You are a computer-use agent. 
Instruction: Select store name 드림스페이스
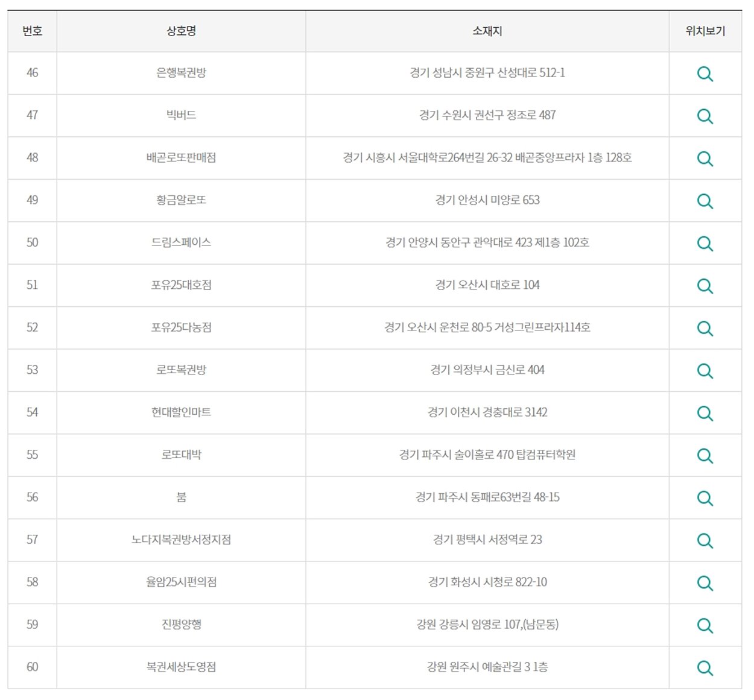(x=181, y=242)
